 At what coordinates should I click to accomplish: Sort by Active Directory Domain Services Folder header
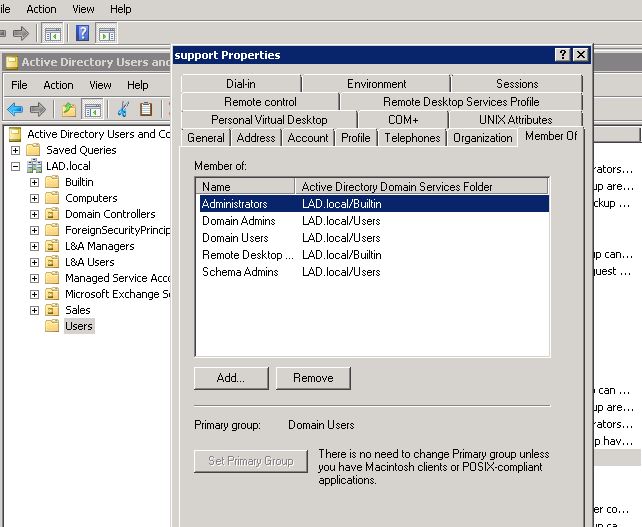pos(421,186)
